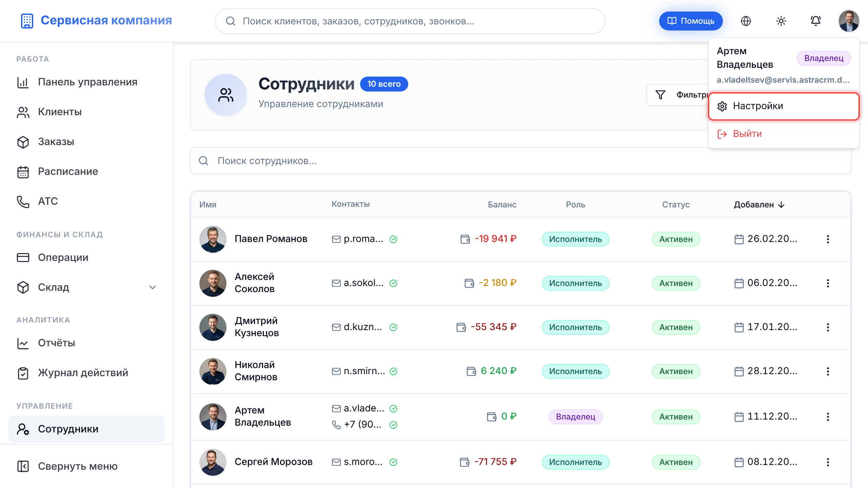The width and height of the screenshot is (868, 488).
Task: Click Сергей Морозов name cell
Action: click(273, 462)
